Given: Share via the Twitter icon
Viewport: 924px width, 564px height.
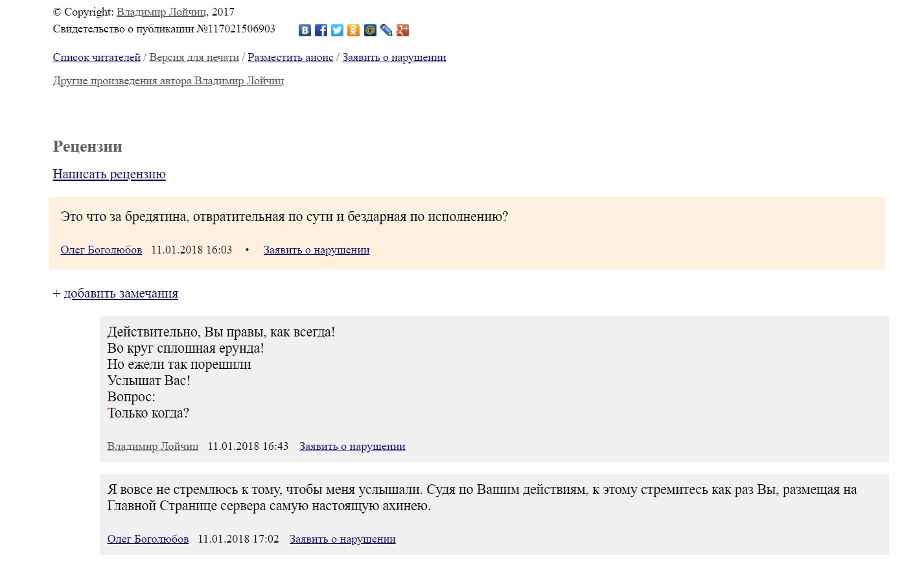Looking at the screenshot, I should 337,30.
